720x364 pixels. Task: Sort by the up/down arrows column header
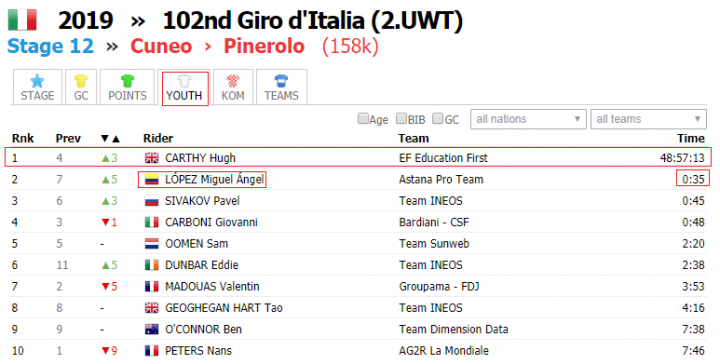[x=110, y=138]
